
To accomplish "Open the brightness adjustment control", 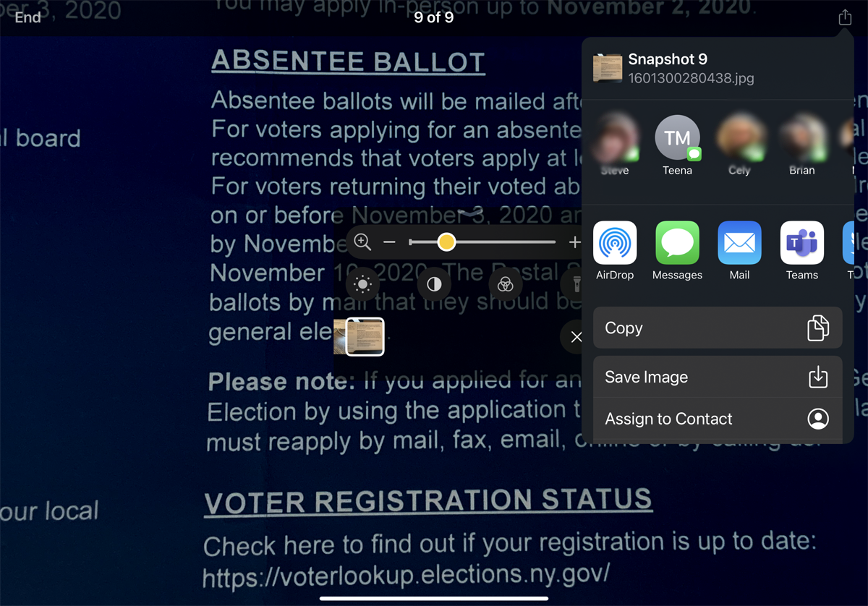I will point(363,284).
